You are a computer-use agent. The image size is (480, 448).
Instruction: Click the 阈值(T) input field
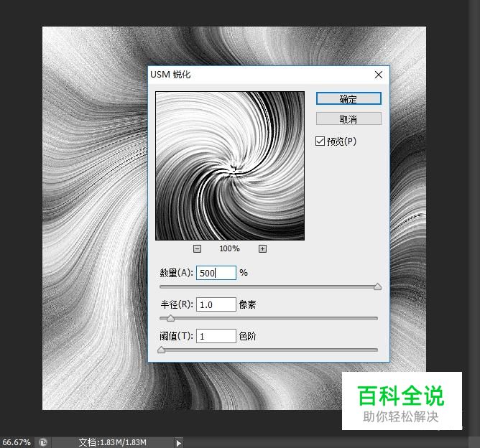click(x=216, y=336)
